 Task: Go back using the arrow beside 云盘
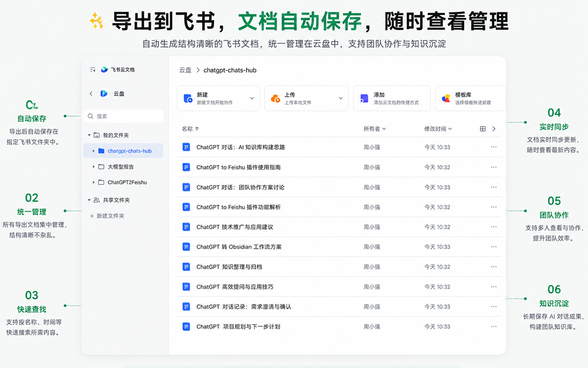(91, 93)
